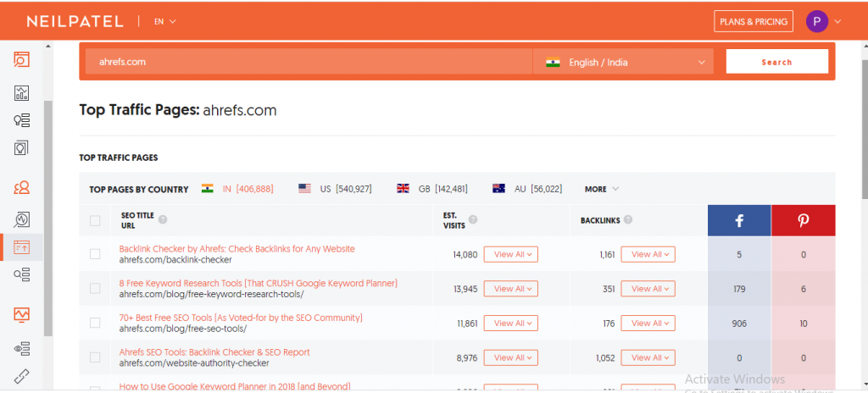Click the Facebook column header icon

point(739,220)
